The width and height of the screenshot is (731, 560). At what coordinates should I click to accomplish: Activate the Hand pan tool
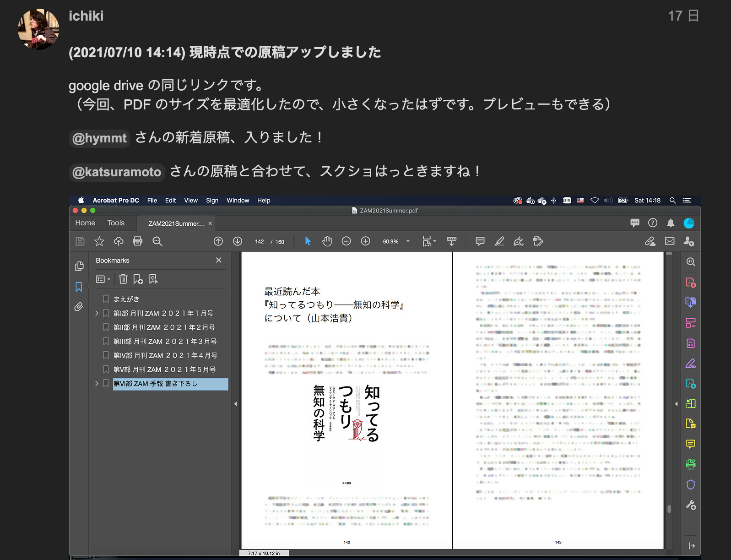click(x=327, y=241)
